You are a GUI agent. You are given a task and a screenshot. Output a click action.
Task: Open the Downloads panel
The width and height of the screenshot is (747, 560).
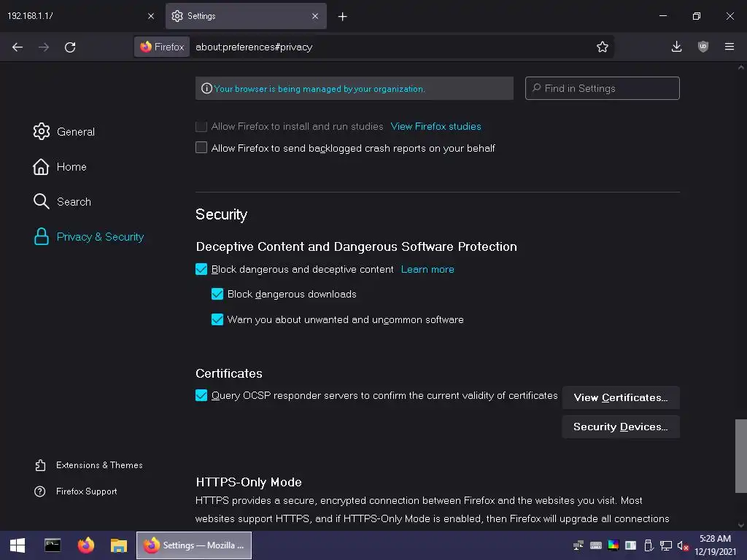point(676,47)
